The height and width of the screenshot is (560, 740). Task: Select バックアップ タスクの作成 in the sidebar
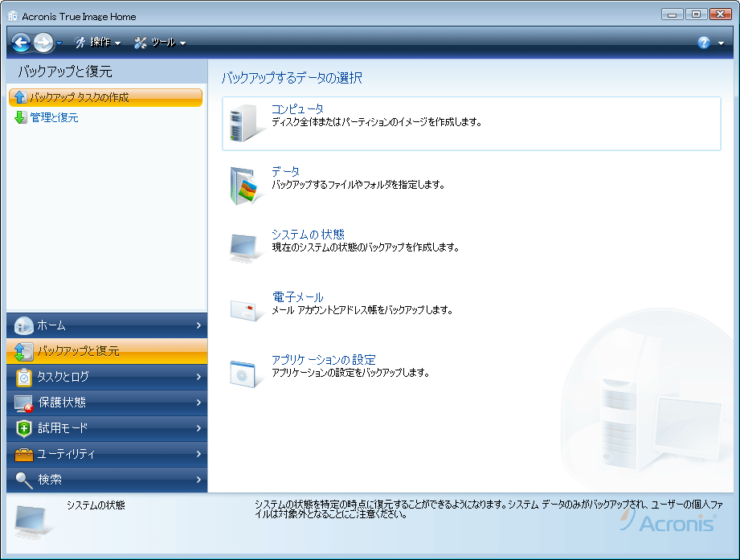tap(106, 97)
